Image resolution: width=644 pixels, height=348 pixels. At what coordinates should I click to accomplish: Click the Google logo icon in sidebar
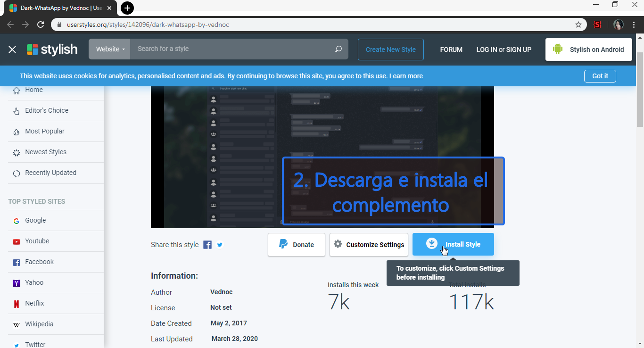(17, 221)
